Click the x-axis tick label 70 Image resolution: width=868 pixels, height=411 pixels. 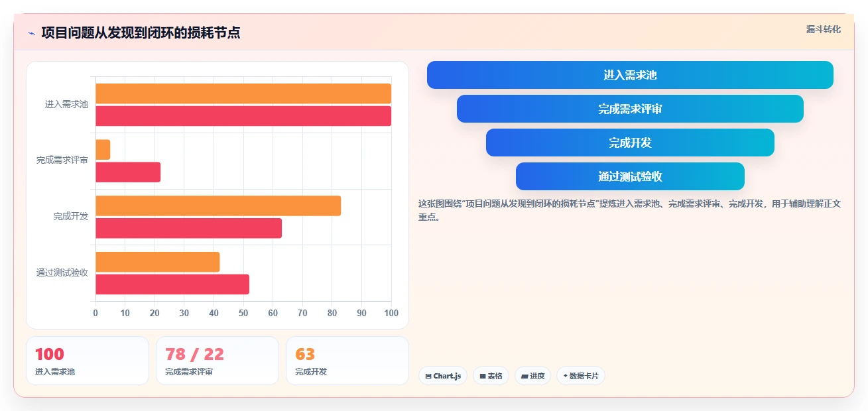point(302,313)
